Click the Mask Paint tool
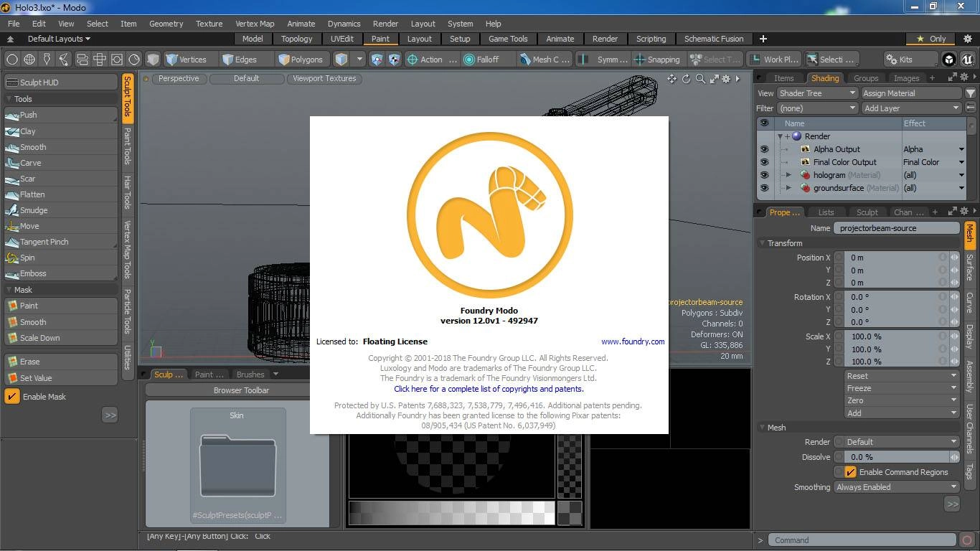Viewport: 980px width, 551px height. 60,306
